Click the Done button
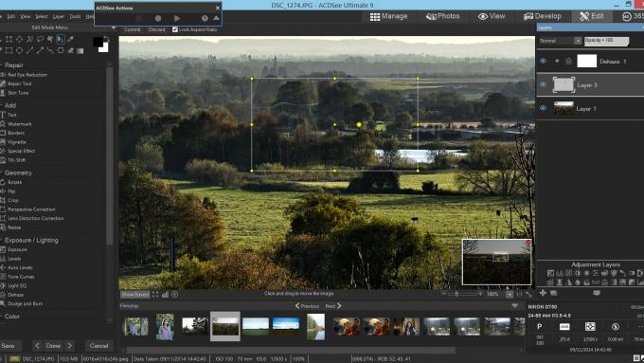Screen dimensions: 644x363 point(53,346)
